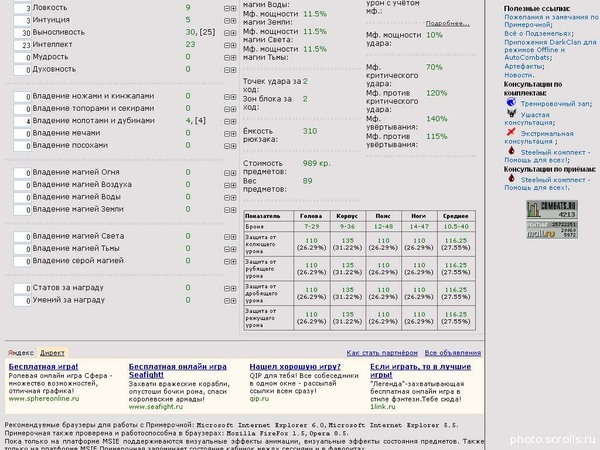The width and height of the screenshot is (600, 450).
Task: Increase Владение магией Огня with plus
Action: coord(233,173)
